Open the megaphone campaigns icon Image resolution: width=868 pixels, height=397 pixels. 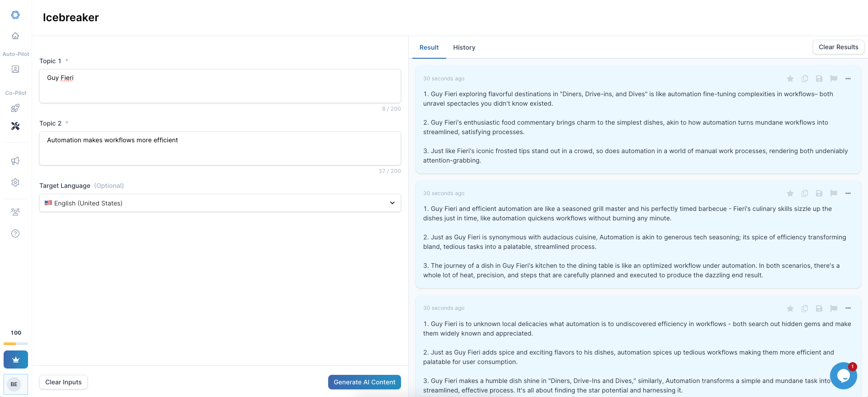[15, 161]
